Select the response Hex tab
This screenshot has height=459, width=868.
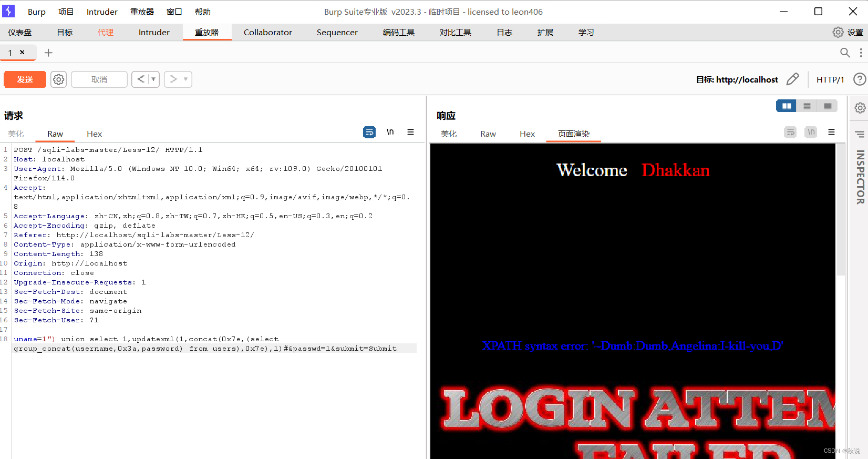[528, 134]
